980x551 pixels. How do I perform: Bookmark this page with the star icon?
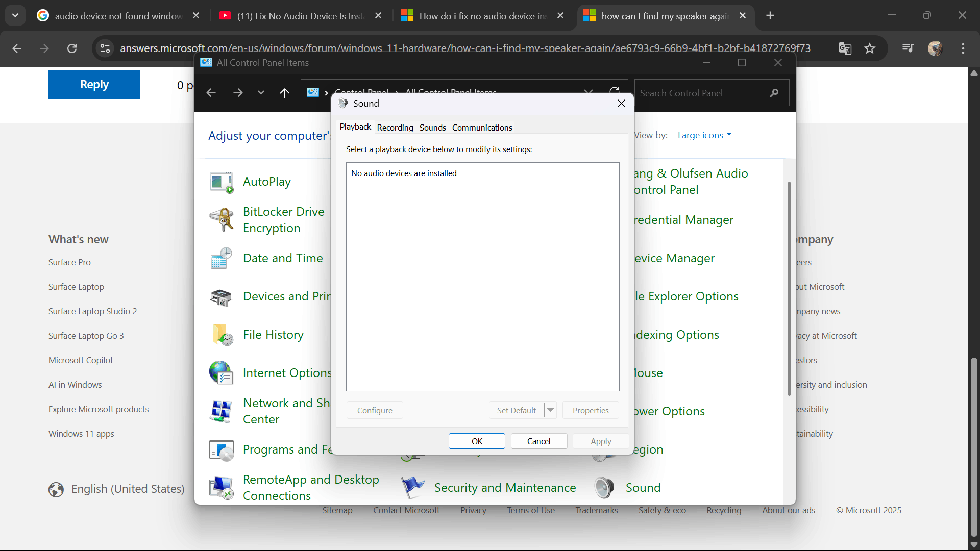coord(870,48)
